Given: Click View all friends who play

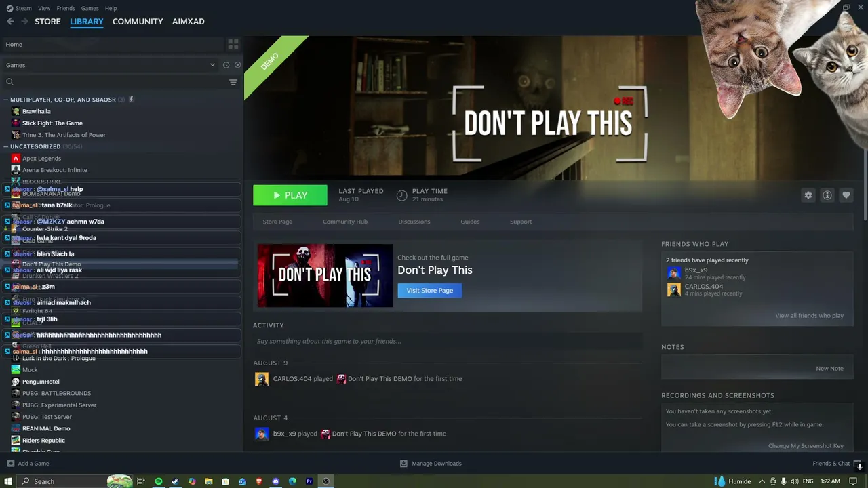Looking at the screenshot, I should click(810, 316).
